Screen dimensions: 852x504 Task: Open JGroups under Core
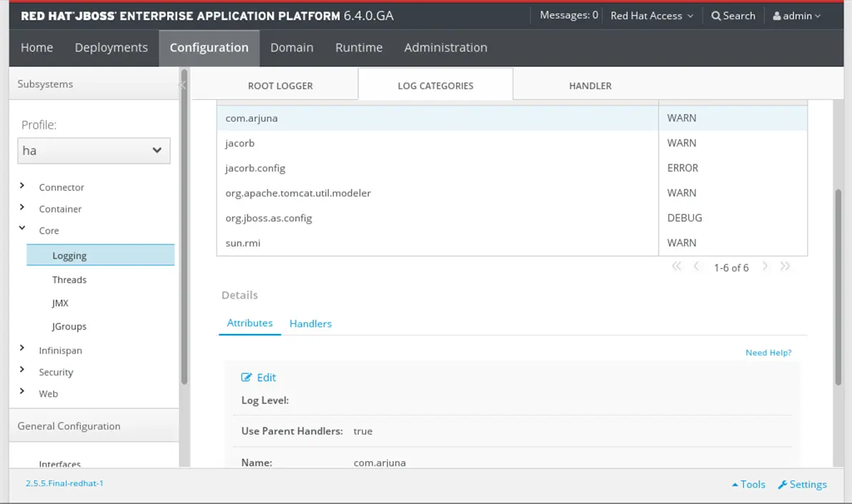coord(69,326)
